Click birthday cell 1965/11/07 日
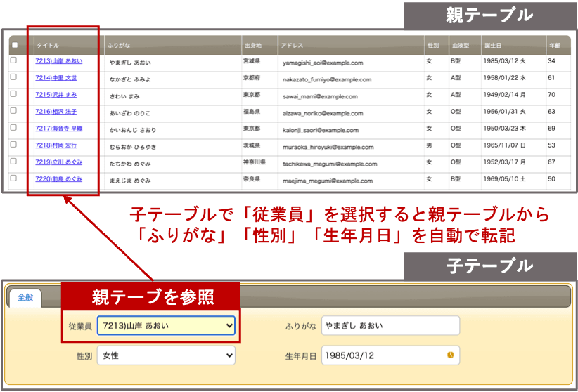578x392 pixels. pyautogui.click(x=505, y=145)
